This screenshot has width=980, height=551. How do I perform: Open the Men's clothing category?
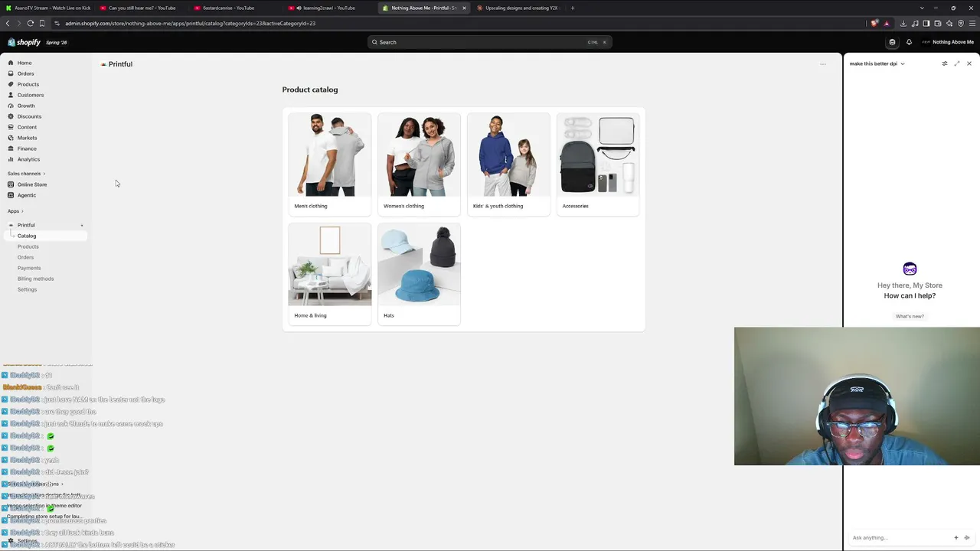[x=330, y=164]
